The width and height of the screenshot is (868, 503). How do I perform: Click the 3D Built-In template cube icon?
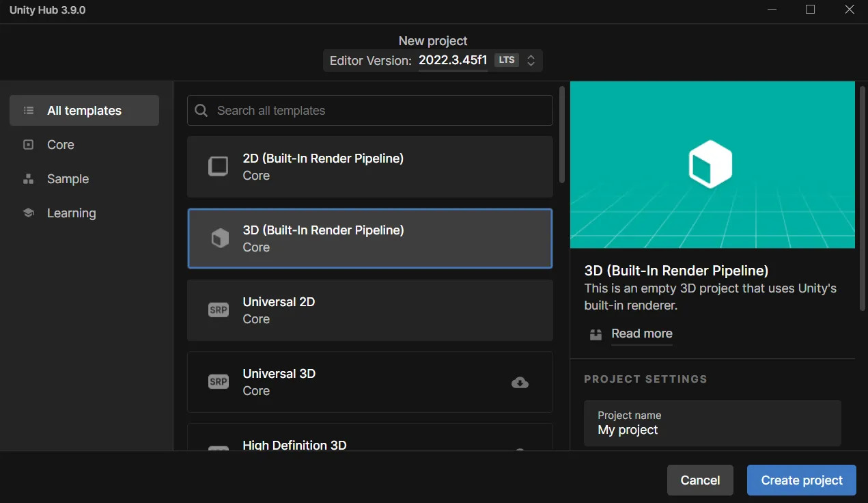point(219,239)
